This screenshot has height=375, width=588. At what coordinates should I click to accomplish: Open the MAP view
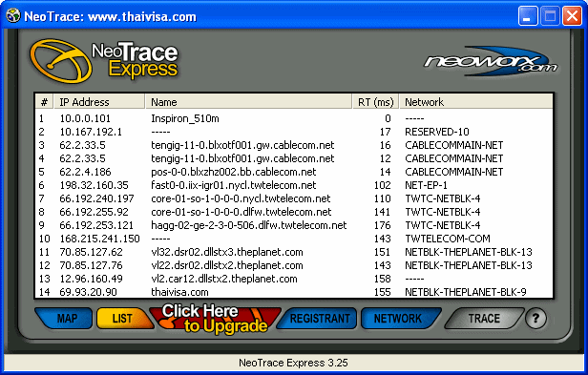[x=64, y=319]
